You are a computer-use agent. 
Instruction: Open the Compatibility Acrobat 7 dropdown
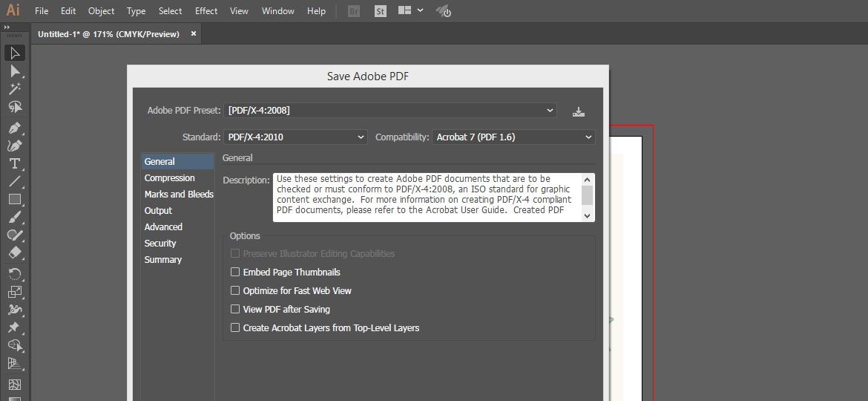tap(513, 137)
